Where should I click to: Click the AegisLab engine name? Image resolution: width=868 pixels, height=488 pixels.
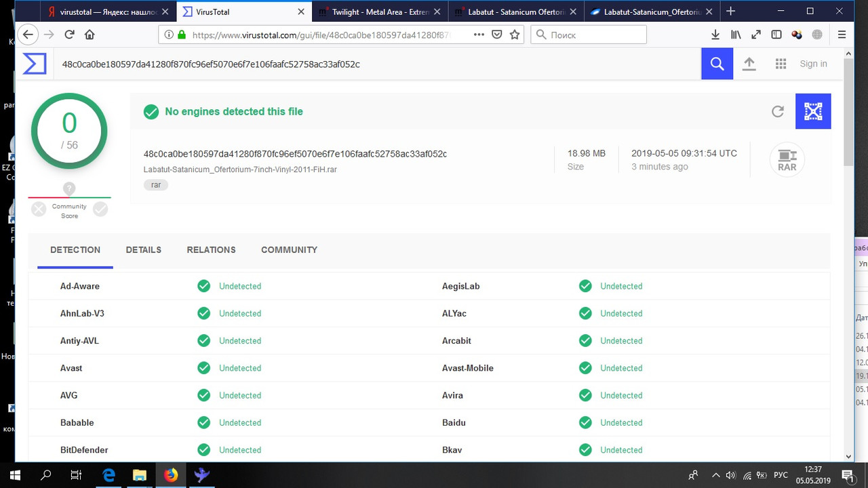pos(460,286)
